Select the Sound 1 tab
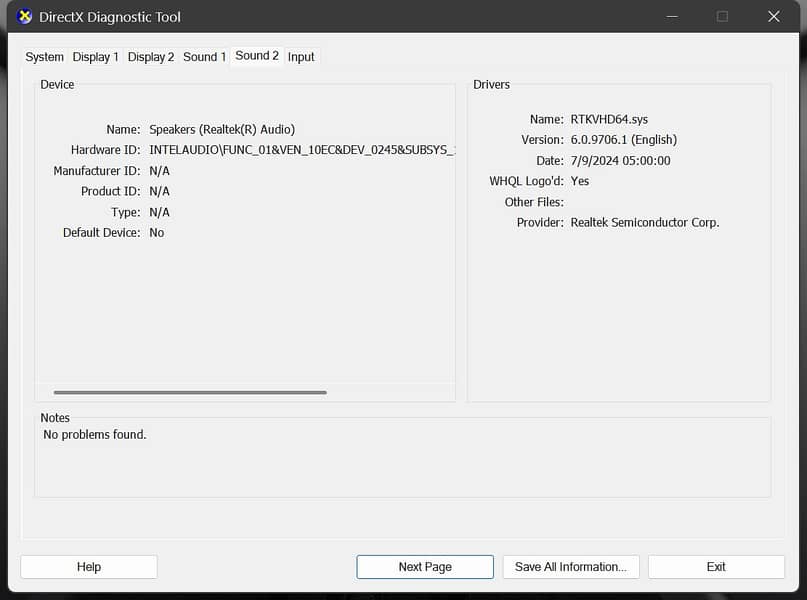Viewport: 807px width, 600px height. [205, 57]
